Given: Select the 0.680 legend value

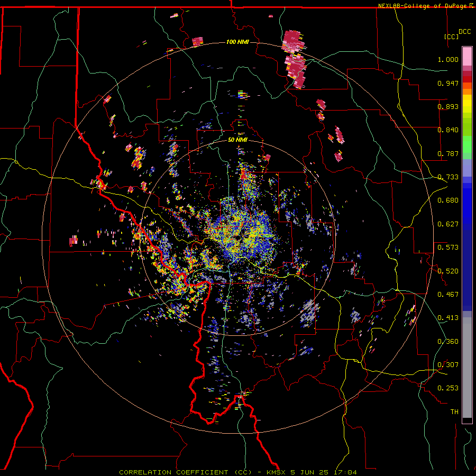Looking at the screenshot, I should [x=448, y=200].
